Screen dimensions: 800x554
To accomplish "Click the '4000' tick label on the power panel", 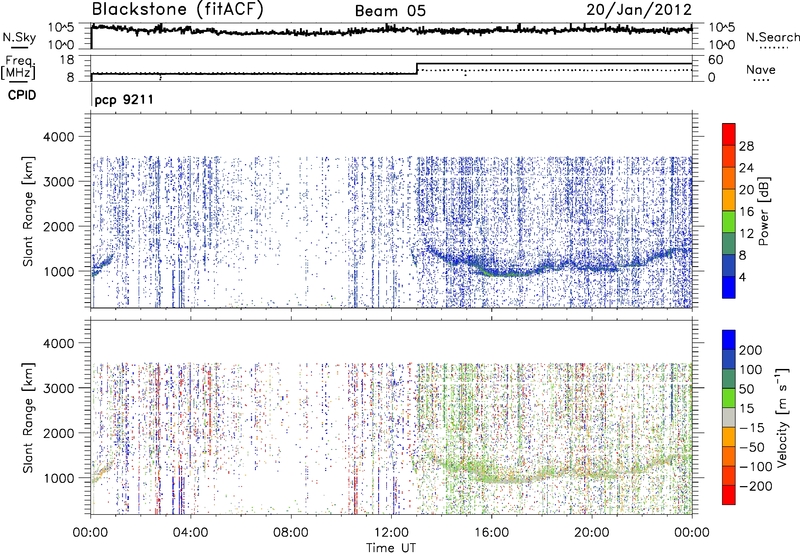I will pos(58,137).
